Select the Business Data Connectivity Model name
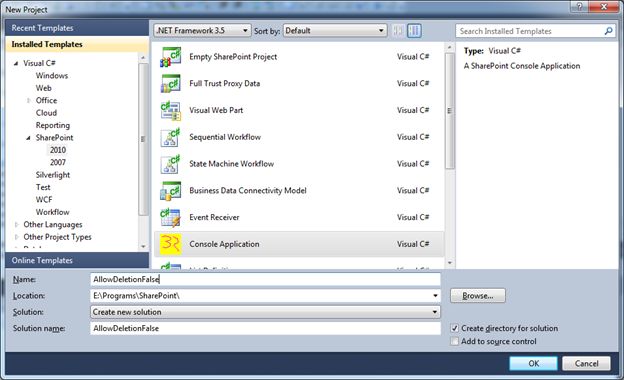The width and height of the screenshot is (624, 380). pyautogui.click(x=248, y=191)
